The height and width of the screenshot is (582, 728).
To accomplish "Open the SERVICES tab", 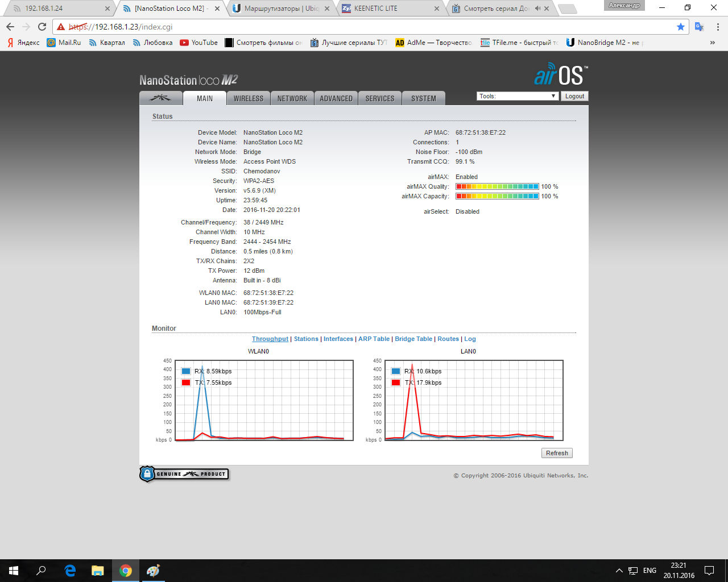I will (380, 98).
